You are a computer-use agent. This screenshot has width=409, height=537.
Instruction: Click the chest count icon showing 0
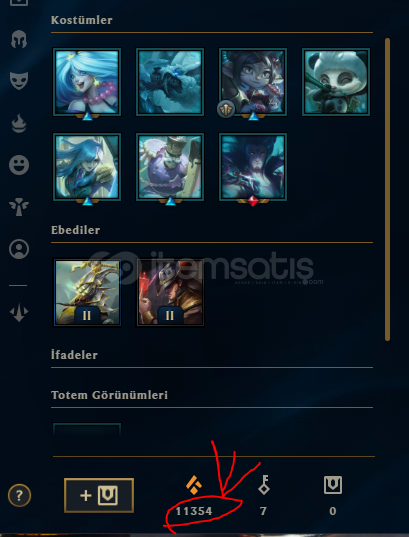click(333, 485)
